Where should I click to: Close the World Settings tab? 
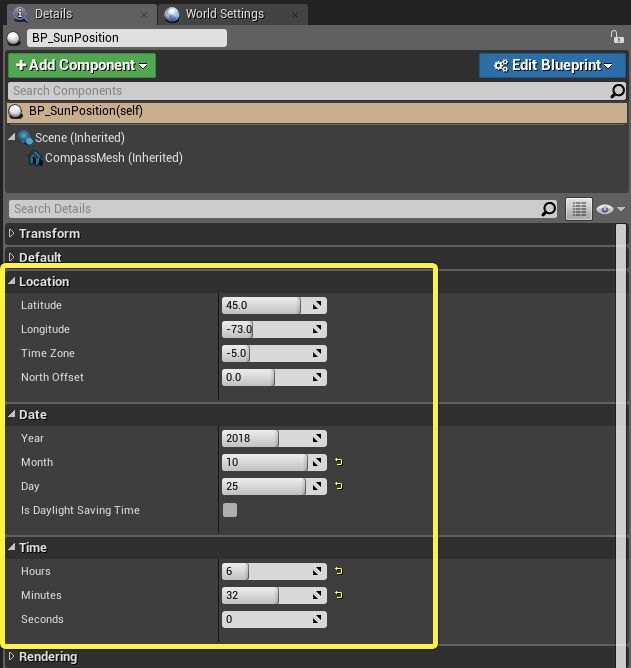295,15
